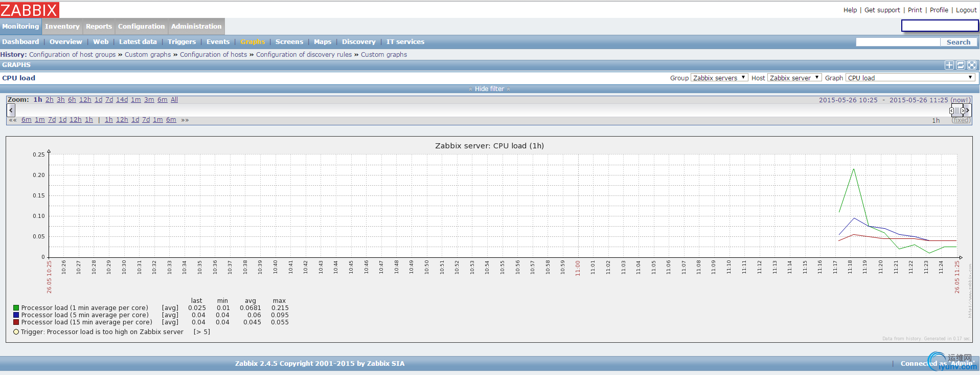Open Screens submenu

click(289, 42)
